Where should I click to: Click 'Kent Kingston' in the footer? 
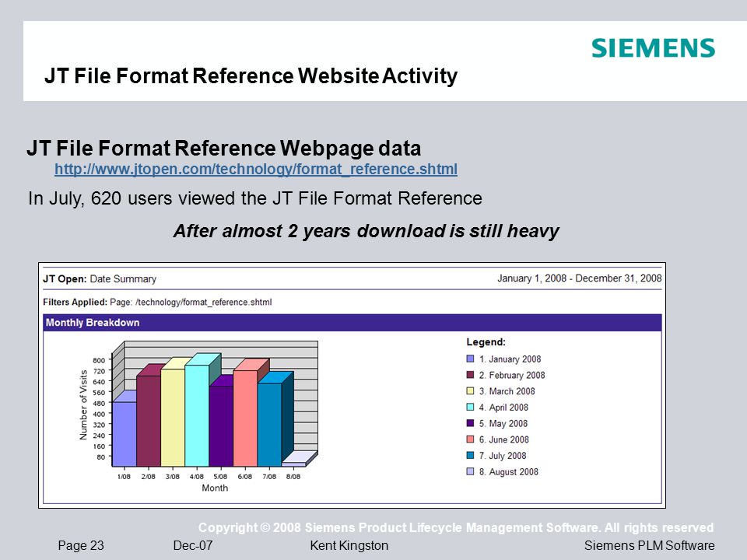pos(349,546)
